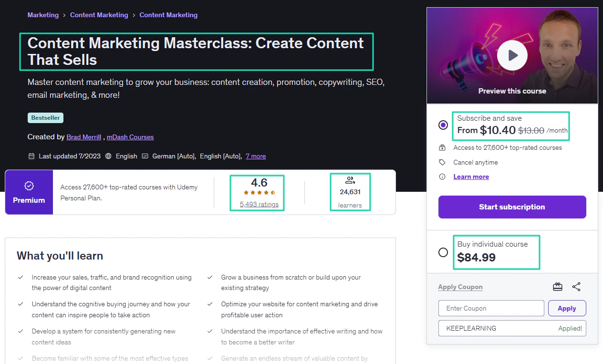Click the Access 27,600+ top-rated courses text in the sidebar

coord(508,148)
